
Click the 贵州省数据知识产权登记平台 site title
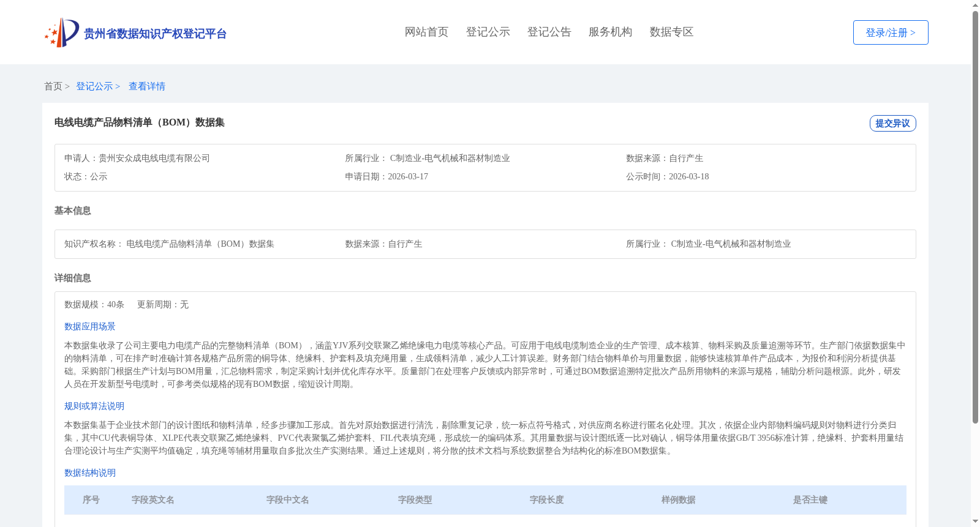(x=155, y=34)
